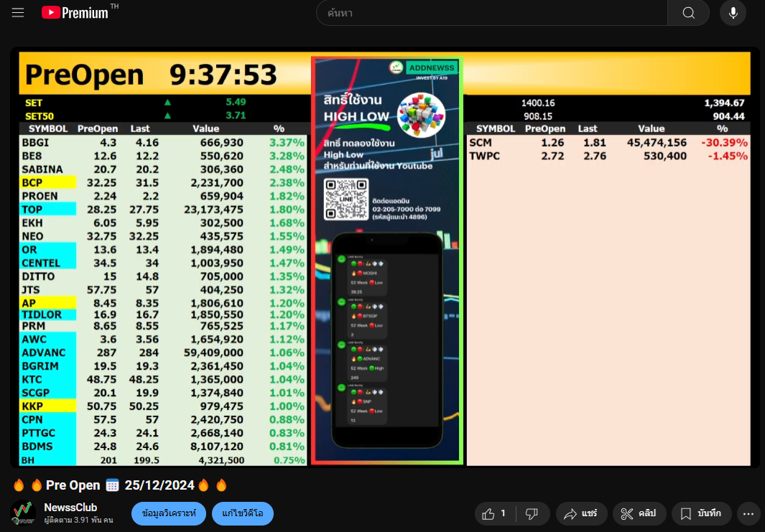Click the 59,409,000 value cell
Viewport: 765px width, 532px height.
[x=213, y=353]
